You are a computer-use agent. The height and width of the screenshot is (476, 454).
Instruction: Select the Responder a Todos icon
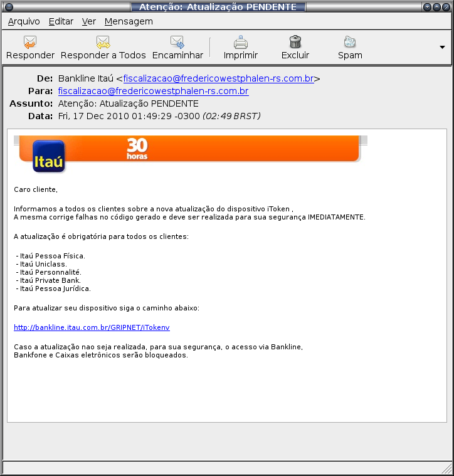pyautogui.click(x=103, y=42)
